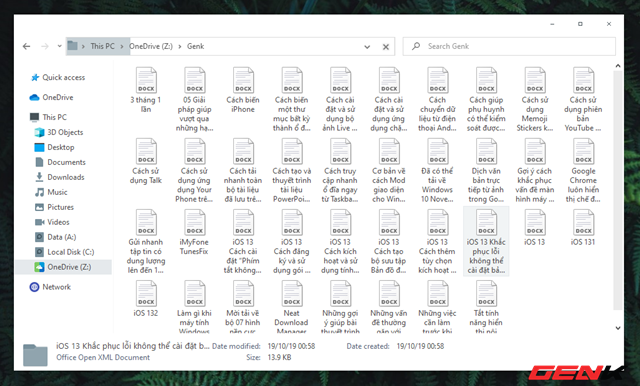640x386 pixels.
Task: Select 'Những gợi ý giúp bài' file
Action: [x=340, y=306]
